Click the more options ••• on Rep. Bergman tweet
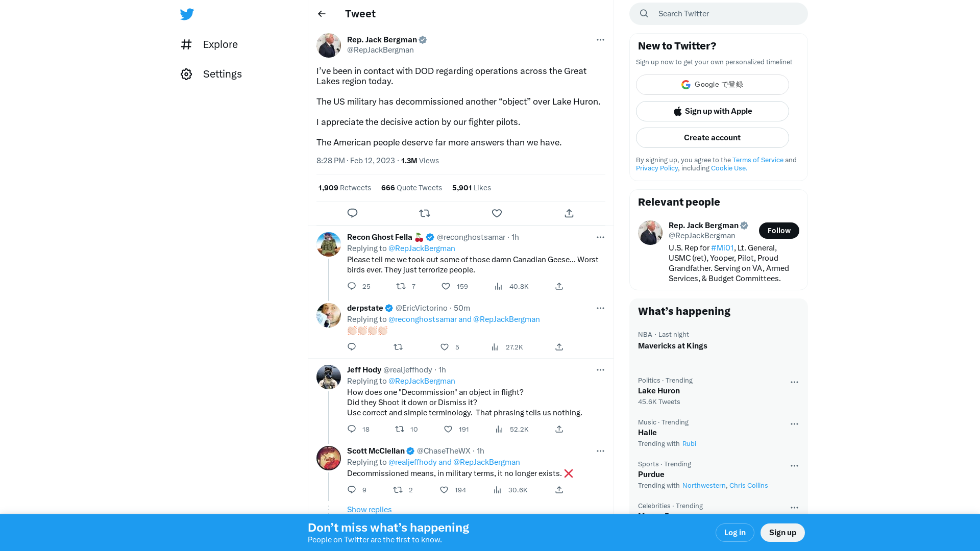 coord(600,40)
